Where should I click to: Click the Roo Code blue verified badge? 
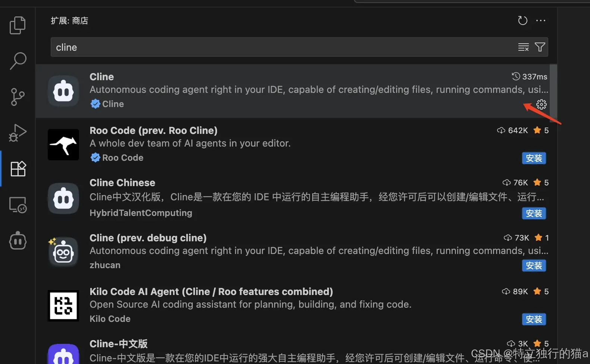pyautogui.click(x=95, y=157)
